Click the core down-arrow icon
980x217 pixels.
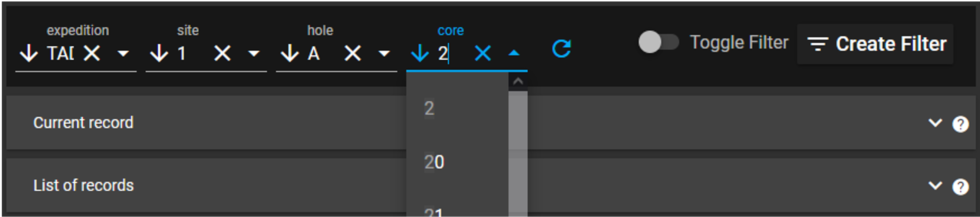point(420,53)
